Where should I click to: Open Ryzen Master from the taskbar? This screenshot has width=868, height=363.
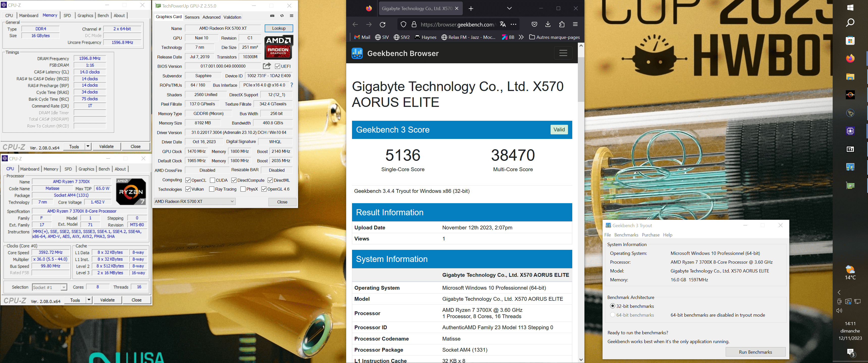click(850, 95)
